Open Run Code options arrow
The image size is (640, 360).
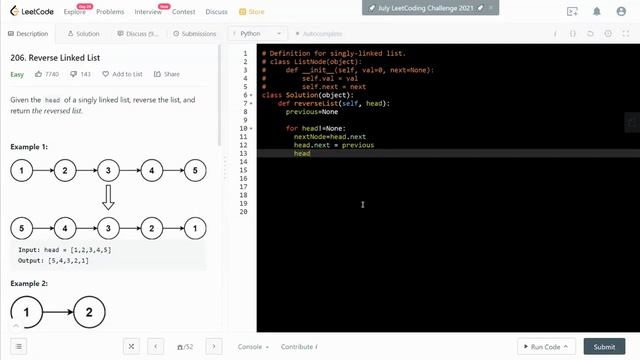(x=566, y=347)
